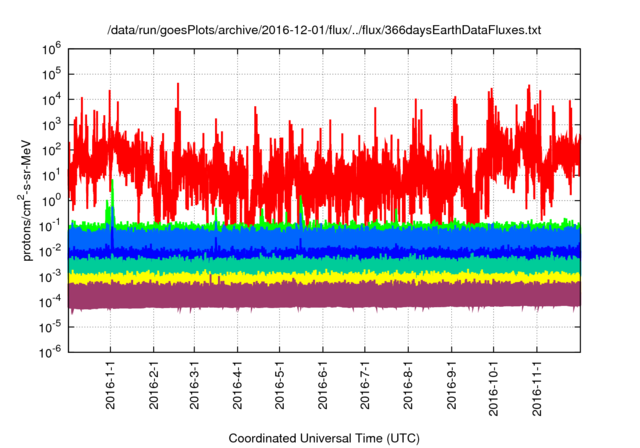The image size is (640, 448).
Task: Click the 10^5 y-axis tick label
Action: tap(51, 74)
